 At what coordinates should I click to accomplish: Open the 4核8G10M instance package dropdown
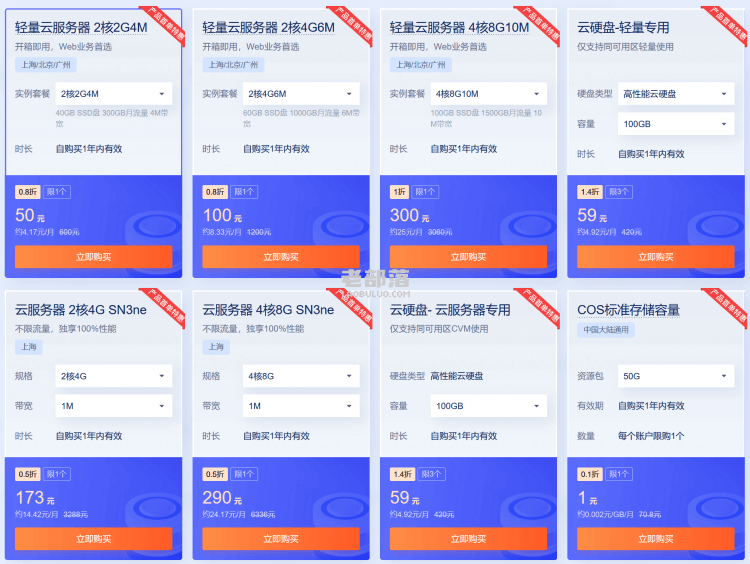(x=488, y=94)
